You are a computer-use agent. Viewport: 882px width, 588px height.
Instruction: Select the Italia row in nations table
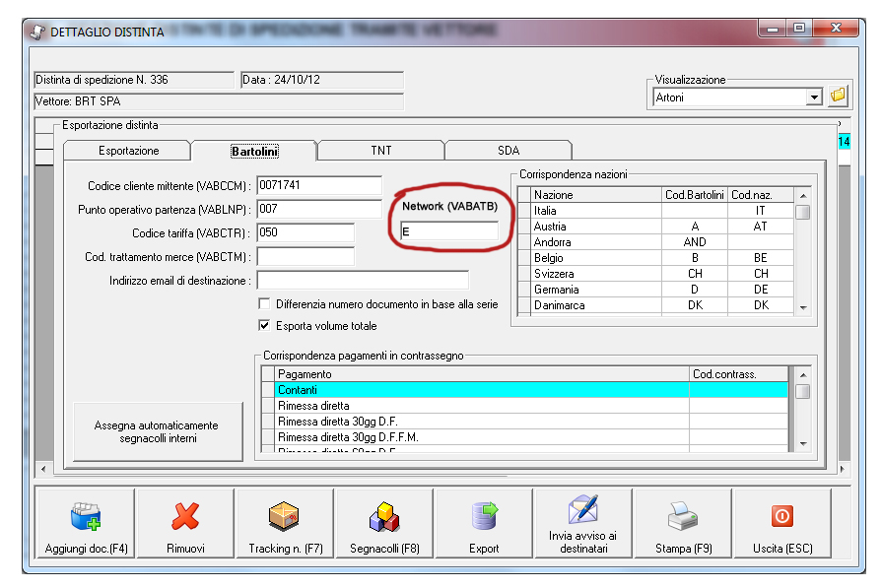[656, 211]
